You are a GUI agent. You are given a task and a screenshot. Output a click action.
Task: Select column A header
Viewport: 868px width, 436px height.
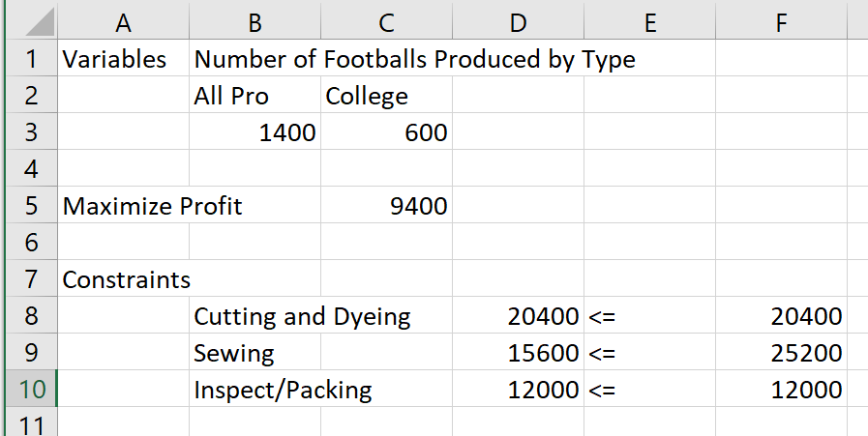pos(123,21)
